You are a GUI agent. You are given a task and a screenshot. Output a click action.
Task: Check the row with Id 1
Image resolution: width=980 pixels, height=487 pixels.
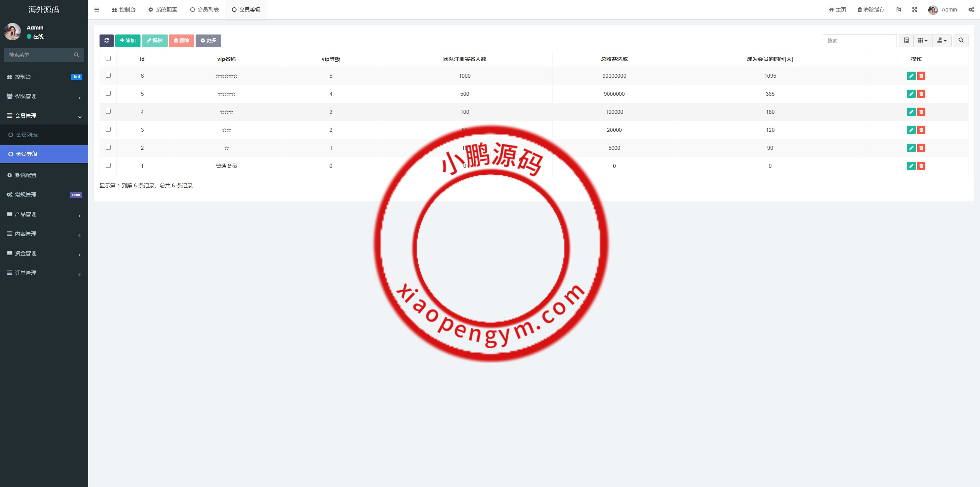(108, 166)
